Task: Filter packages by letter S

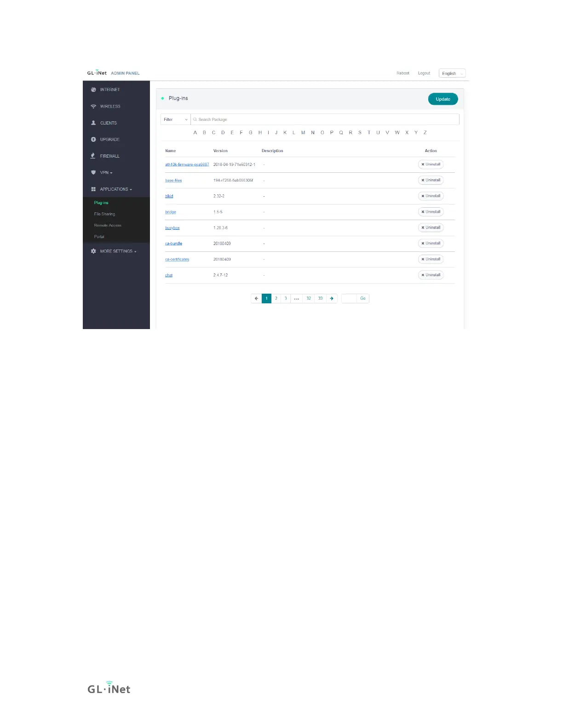Action: point(360,132)
